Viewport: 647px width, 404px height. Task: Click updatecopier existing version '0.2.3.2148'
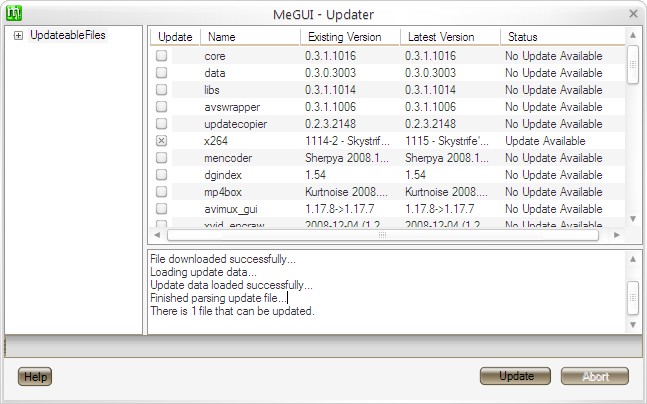pyautogui.click(x=330, y=124)
